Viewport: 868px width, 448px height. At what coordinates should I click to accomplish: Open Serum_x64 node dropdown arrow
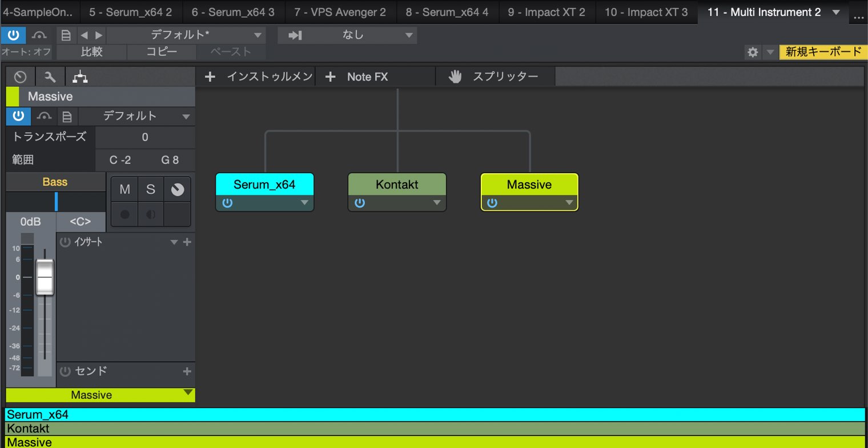coord(304,203)
